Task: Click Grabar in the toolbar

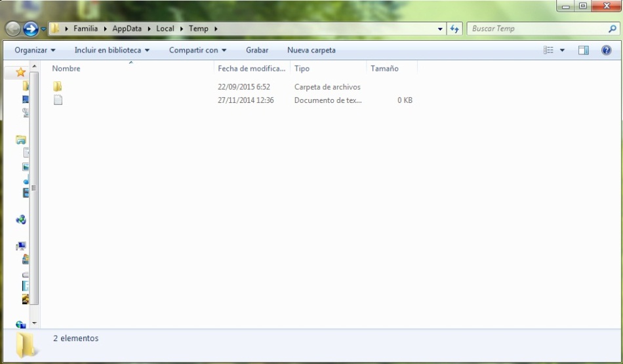Action: tap(257, 51)
